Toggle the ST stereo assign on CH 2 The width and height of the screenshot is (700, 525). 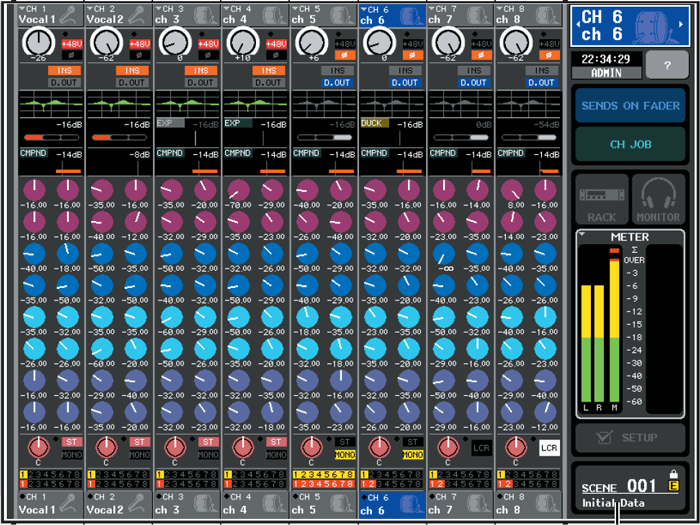[x=140, y=442]
